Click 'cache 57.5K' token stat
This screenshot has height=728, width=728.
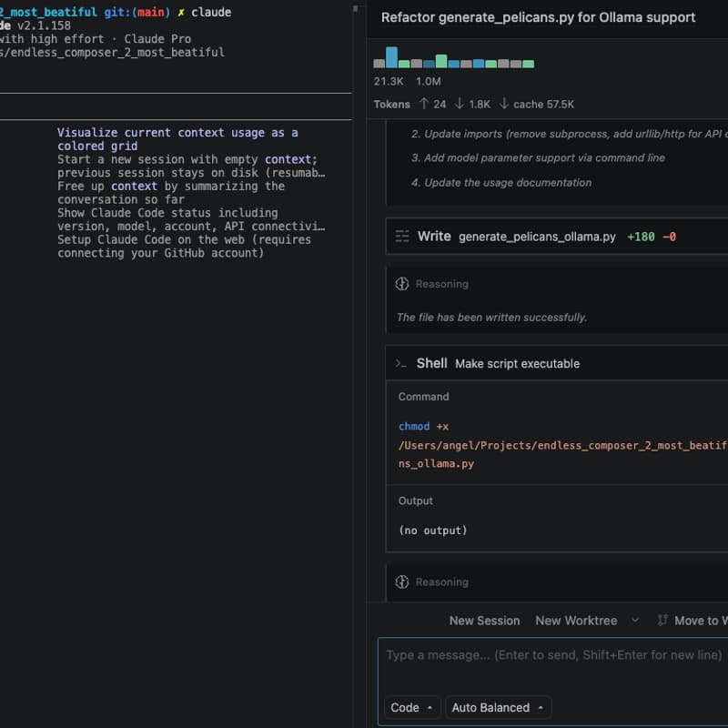coord(543,104)
